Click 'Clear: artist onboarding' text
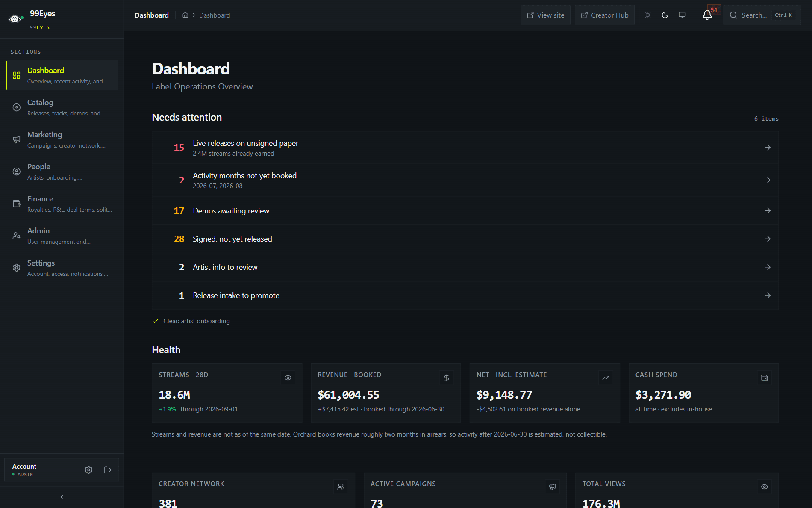Viewport: 812px width, 508px height. click(x=197, y=321)
